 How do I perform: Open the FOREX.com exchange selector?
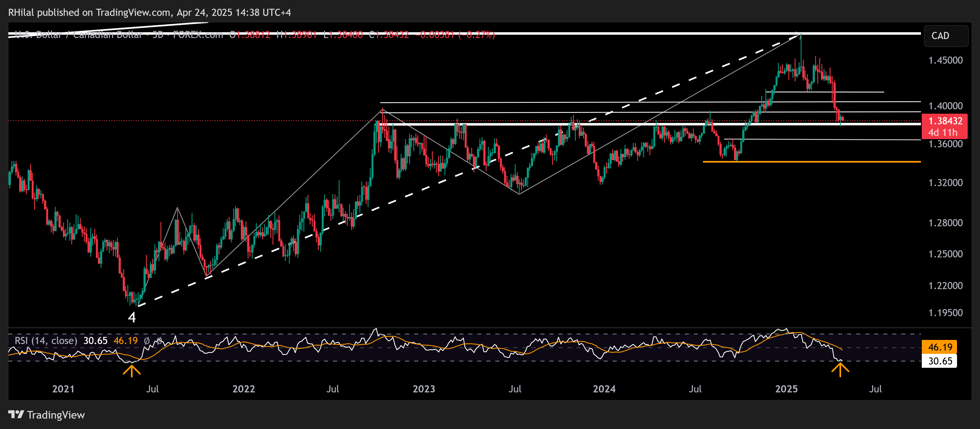point(198,35)
